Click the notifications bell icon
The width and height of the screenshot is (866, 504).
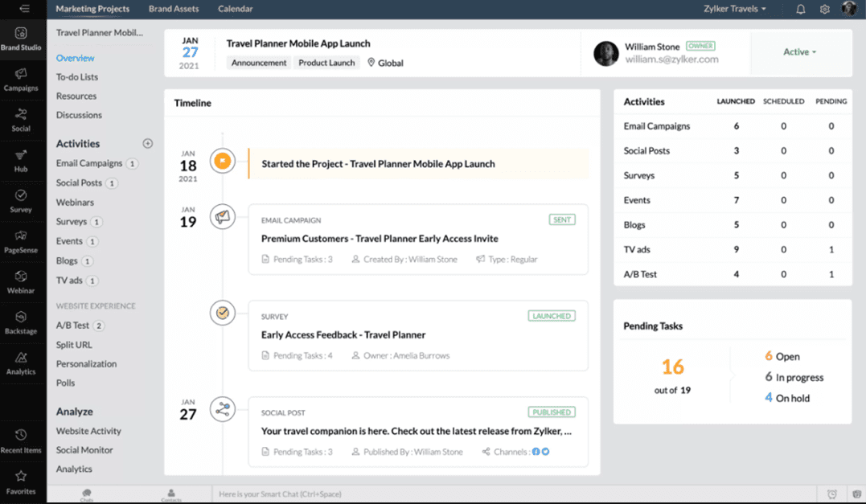point(801,9)
